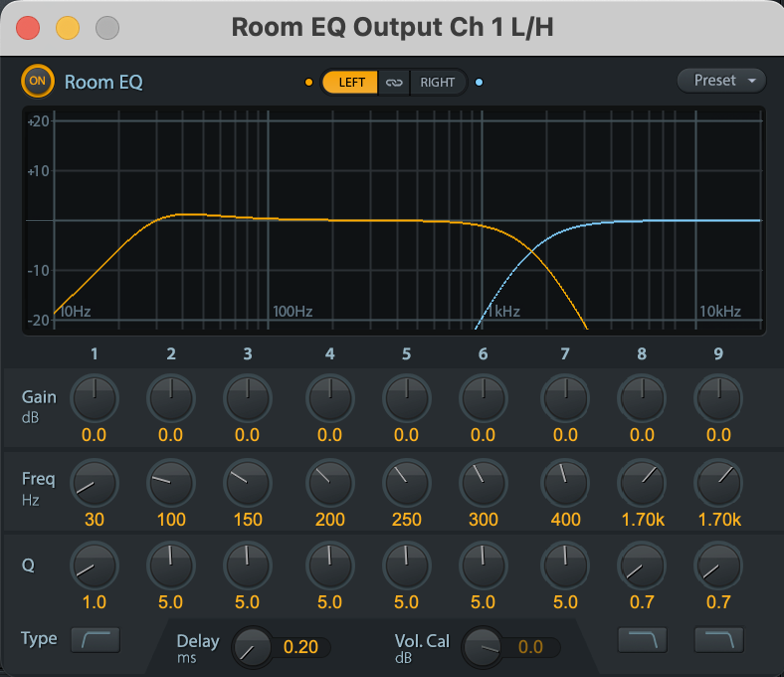This screenshot has width=784, height=677.
Task: Click the yellow minimize window button
Action: tap(67, 28)
